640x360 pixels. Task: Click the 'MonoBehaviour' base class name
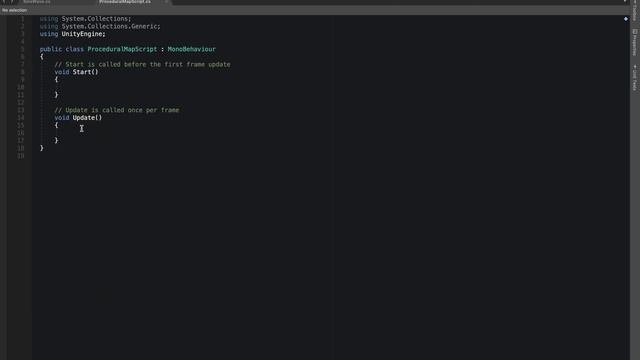click(191, 49)
